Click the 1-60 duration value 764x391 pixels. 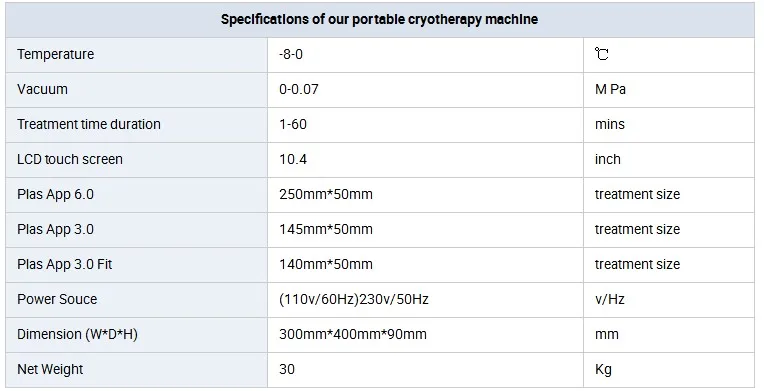point(293,124)
